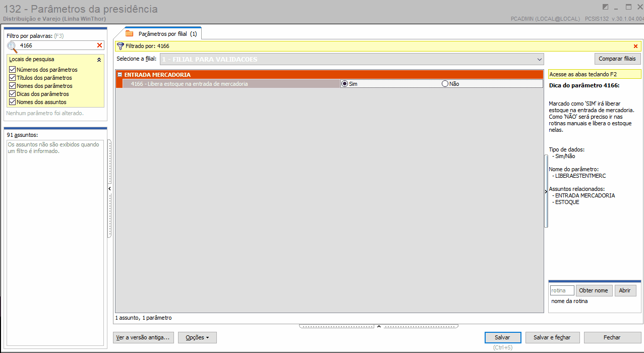Toggle the Nomes dos assuntos checkbox
The width and height of the screenshot is (644, 353).
pyautogui.click(x=12, y=102)
